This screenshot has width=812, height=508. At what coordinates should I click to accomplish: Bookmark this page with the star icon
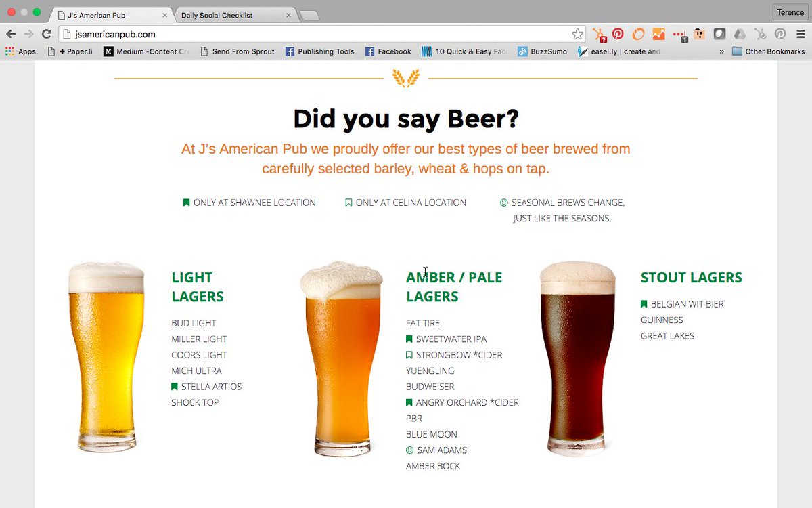click(577, 34)
